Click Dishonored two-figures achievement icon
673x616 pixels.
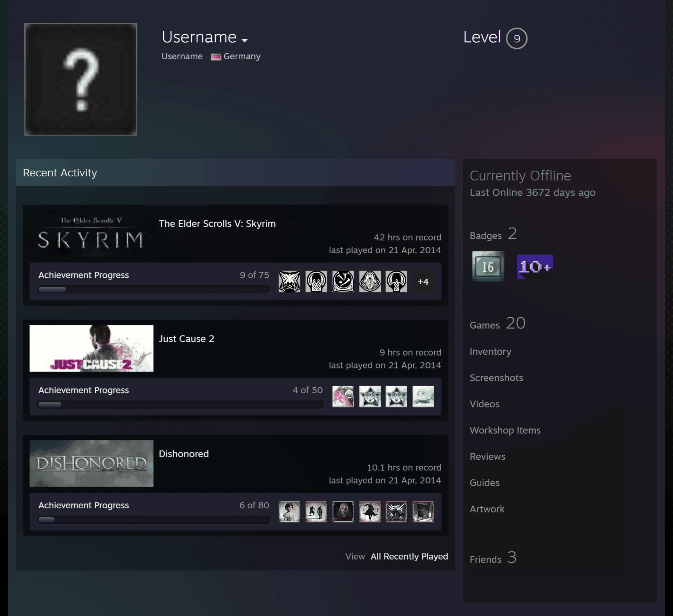[x=316, y=512]
